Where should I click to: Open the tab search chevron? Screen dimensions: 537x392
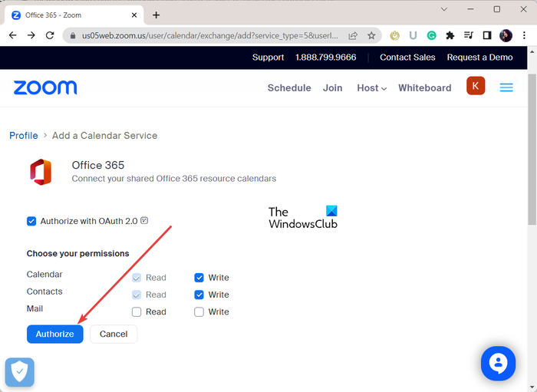click(x=444, y=9)
